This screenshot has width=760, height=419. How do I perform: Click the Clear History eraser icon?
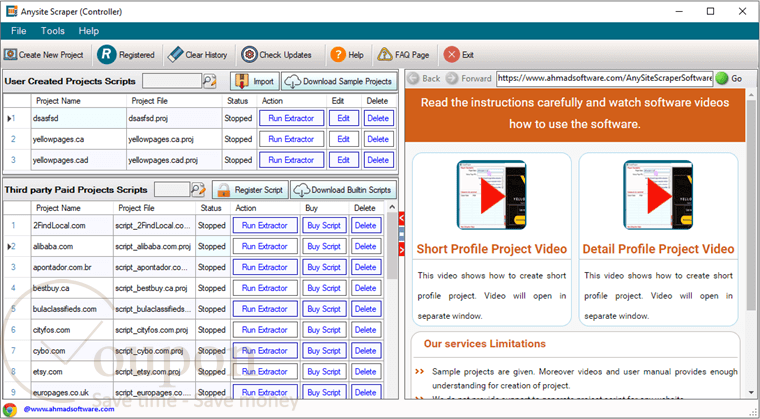tap(175, 55)
